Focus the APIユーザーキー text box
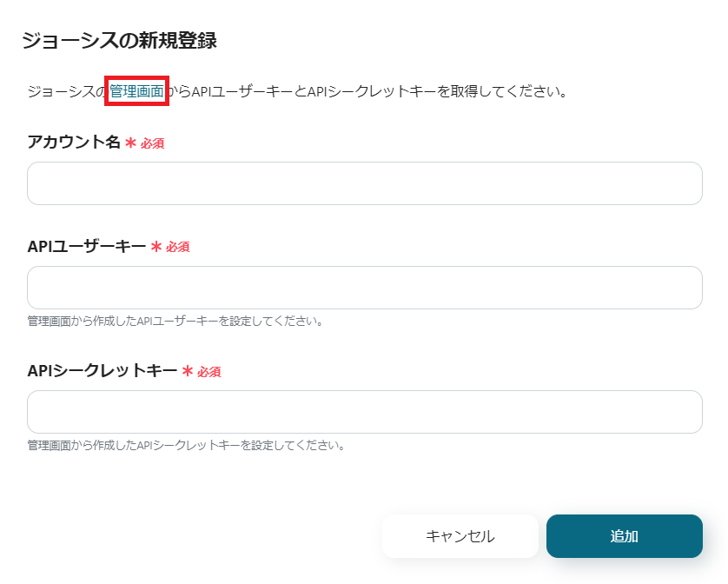The height and width of the screenshot is (584, 728). click(364, 288)
